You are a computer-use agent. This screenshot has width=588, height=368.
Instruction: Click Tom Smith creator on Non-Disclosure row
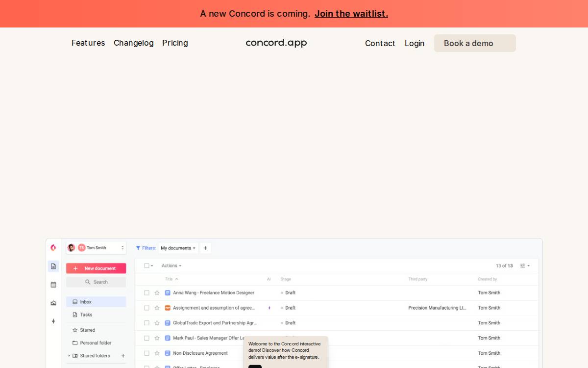(x=489, y=353)
